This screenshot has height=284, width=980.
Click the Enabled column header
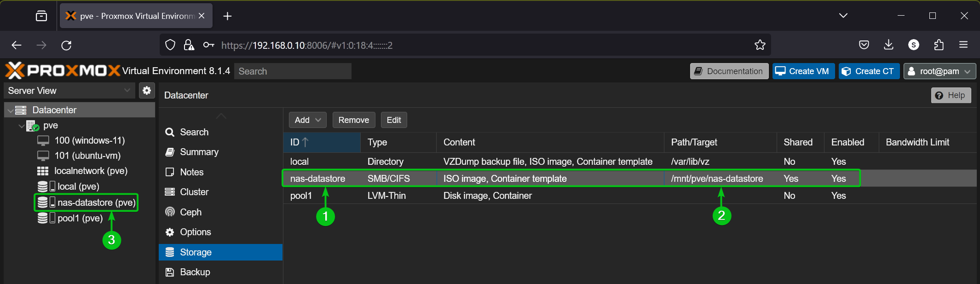852,142
